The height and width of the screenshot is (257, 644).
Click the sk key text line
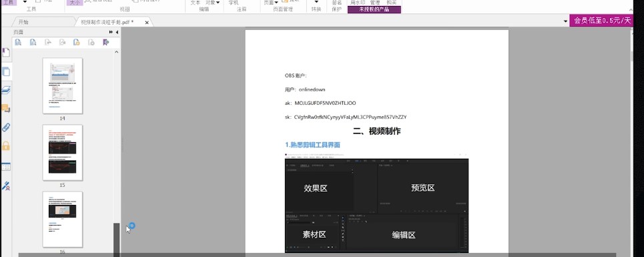pyautogui.click(x=346, y=117)
